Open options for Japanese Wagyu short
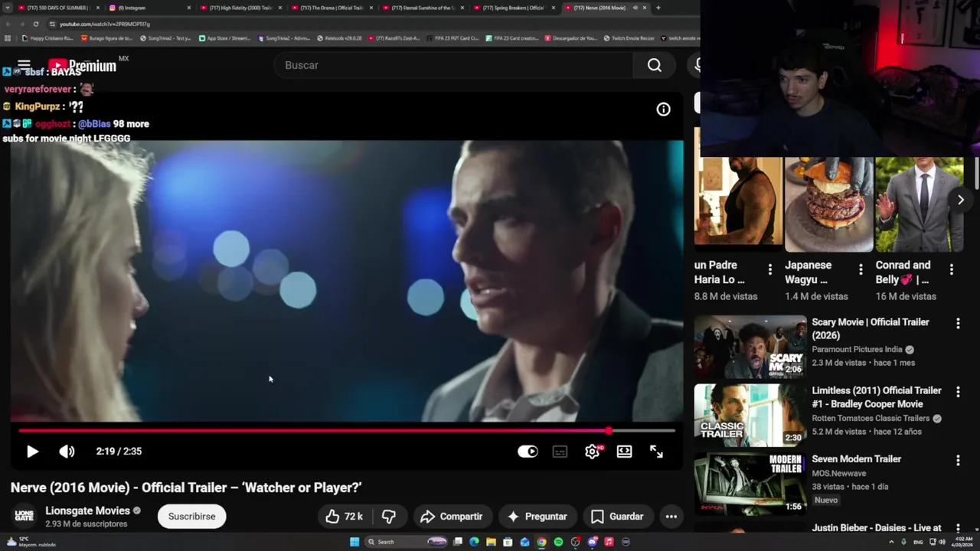The image size is (980, 551). click(861, 269)
